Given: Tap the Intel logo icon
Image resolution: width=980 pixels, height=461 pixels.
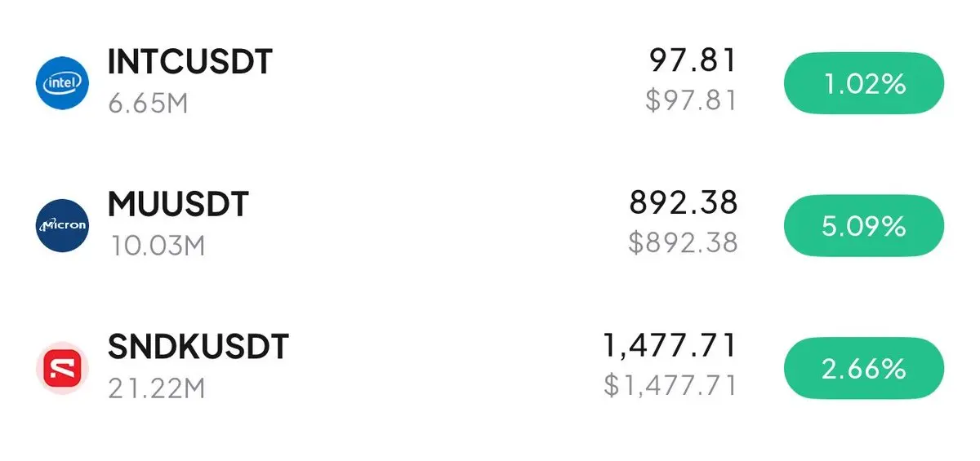Looking at the screenshot, I should pyautogui.click(x=62, y=82).
